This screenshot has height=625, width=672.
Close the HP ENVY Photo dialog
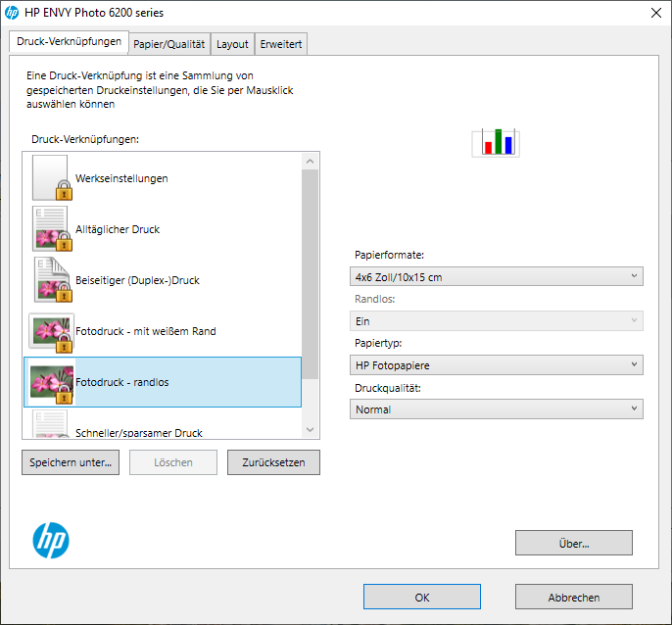pyautogui.click(x=655, y=13)
